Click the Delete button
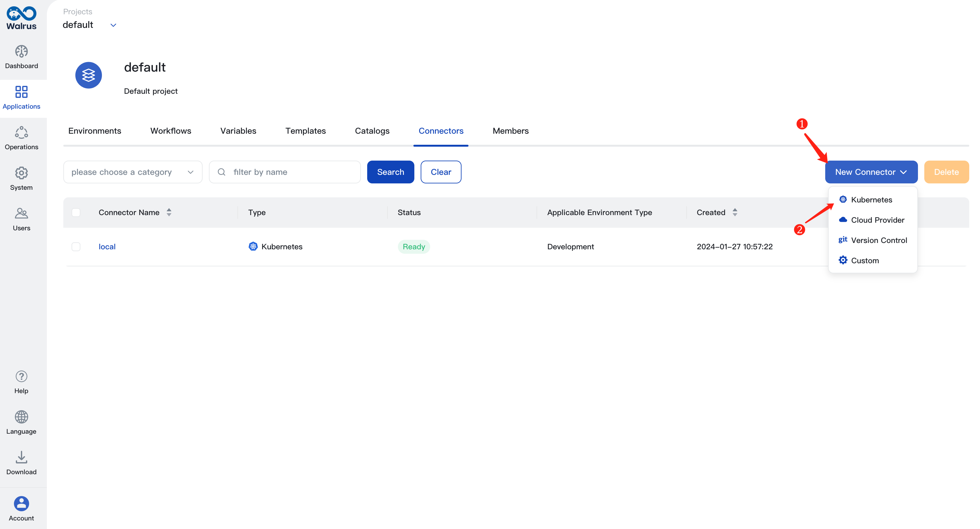980x529 pixels. [x=946, y=172]
